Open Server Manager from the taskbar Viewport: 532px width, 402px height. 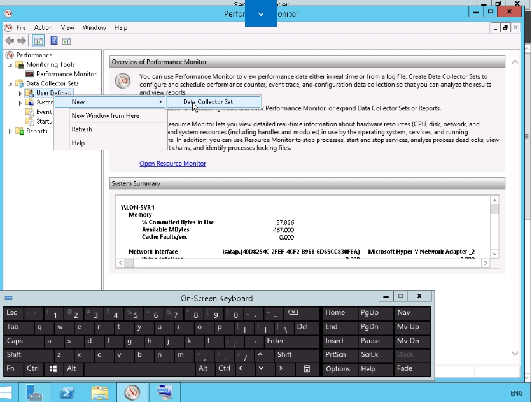[x=34, y=393]
